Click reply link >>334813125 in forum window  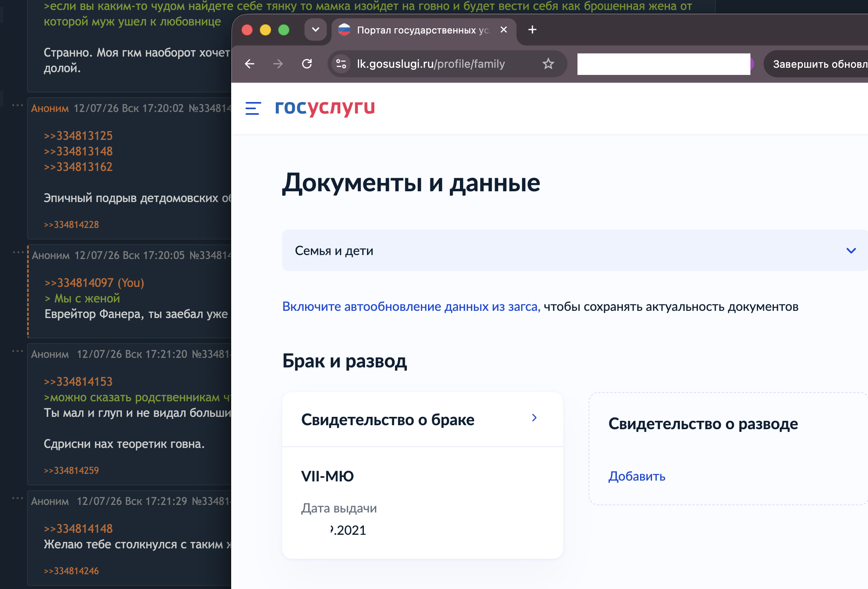78,135
